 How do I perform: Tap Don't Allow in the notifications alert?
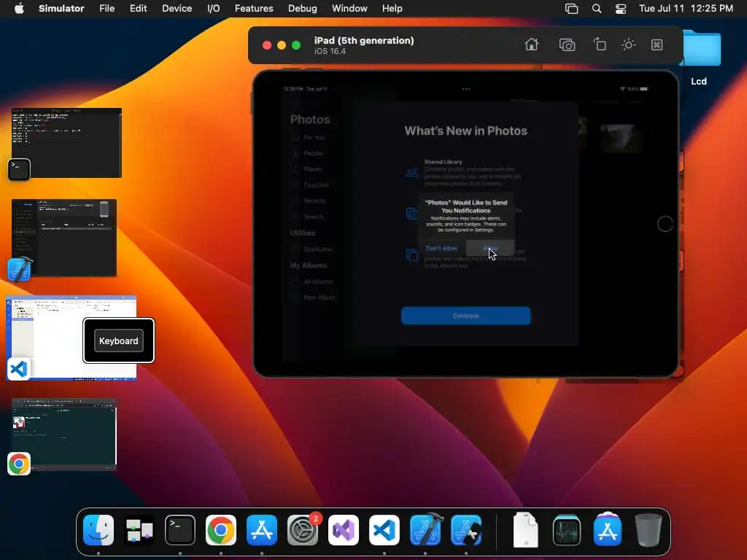pyautogui.click(x=441, y=248)
